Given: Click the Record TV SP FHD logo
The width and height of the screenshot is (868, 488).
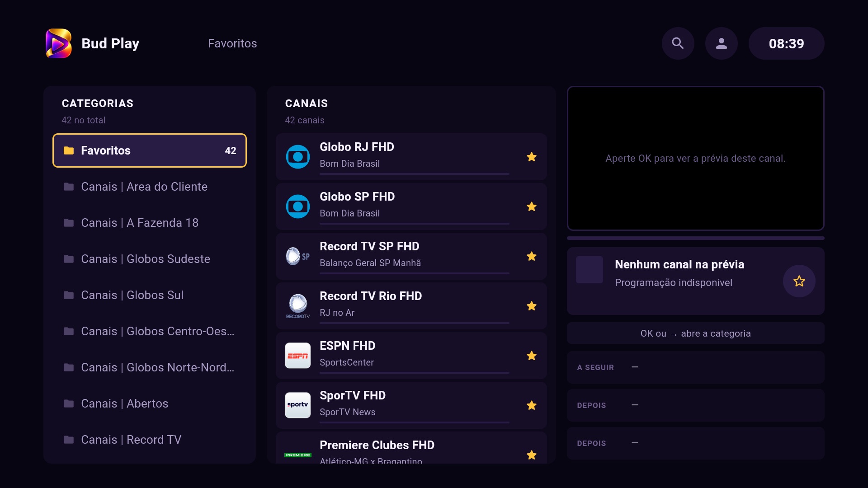Looking at the screenshot, I should pyautogui.click(x=298, y=256).
